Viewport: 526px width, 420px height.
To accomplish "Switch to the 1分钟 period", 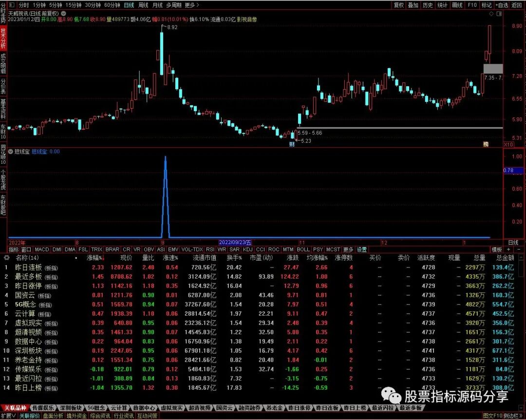I will tap(39, 5).
